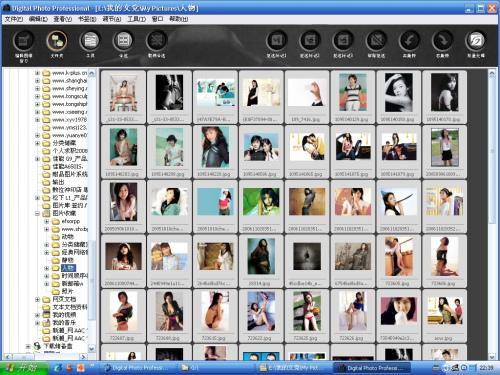This screenshot has width=500, height=375.
Task: Select the dark square thumbnail beside 33314.jpg
Action: click(x=307, y=261)
